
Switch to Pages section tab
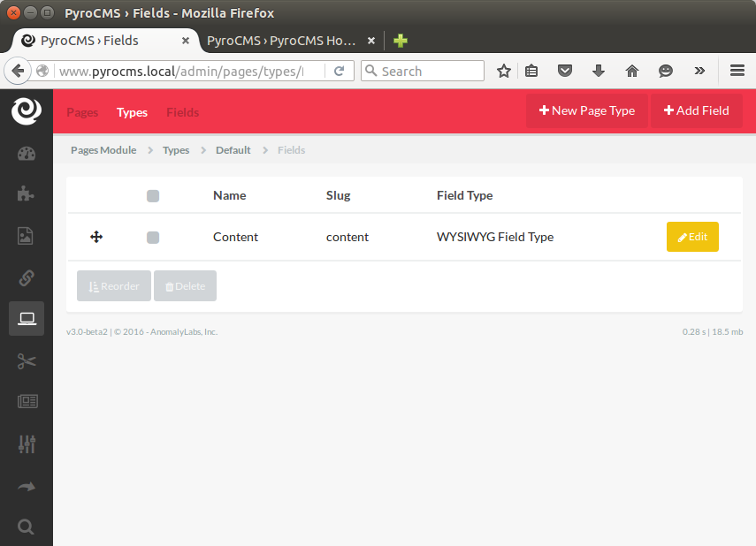(x=82, y=112)
